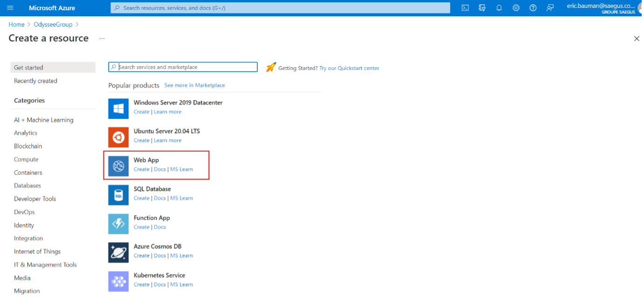Click the Kubernetes Service product title
The height and width of the screenshot is (300, 644).
click(159, 275)
